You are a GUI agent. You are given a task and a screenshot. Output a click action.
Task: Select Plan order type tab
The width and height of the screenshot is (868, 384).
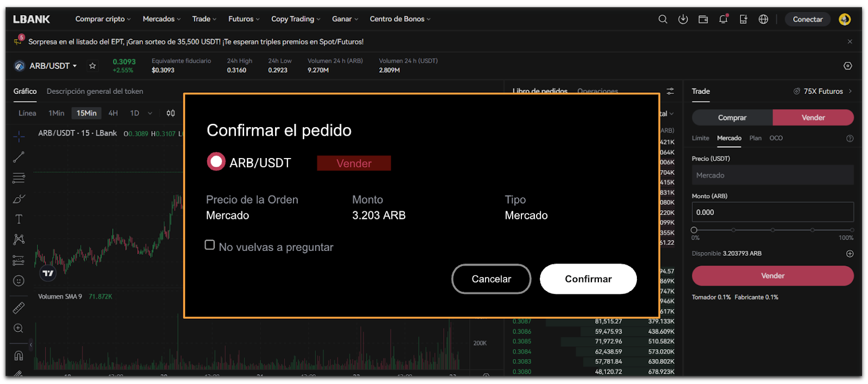(755, 138)
